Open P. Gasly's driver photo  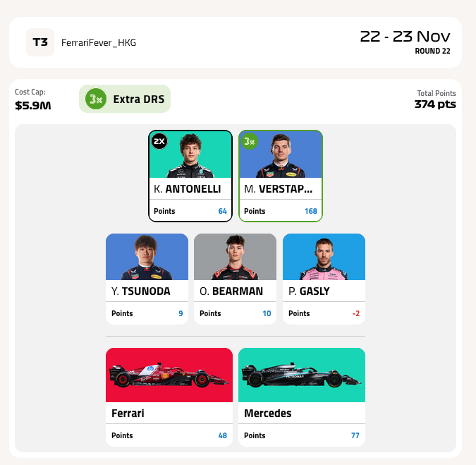[324, 257]
